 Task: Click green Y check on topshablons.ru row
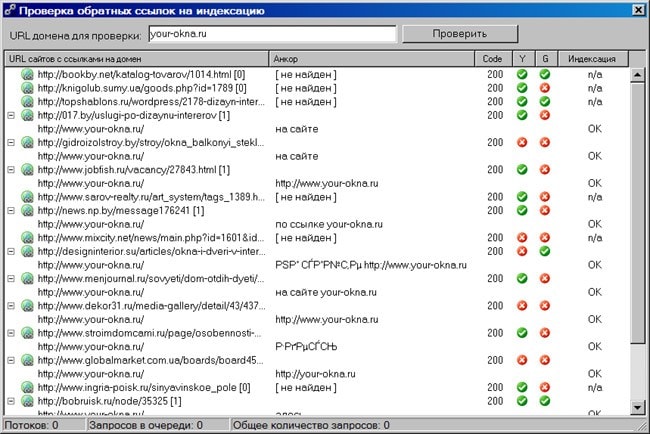[x=522, y=102]
